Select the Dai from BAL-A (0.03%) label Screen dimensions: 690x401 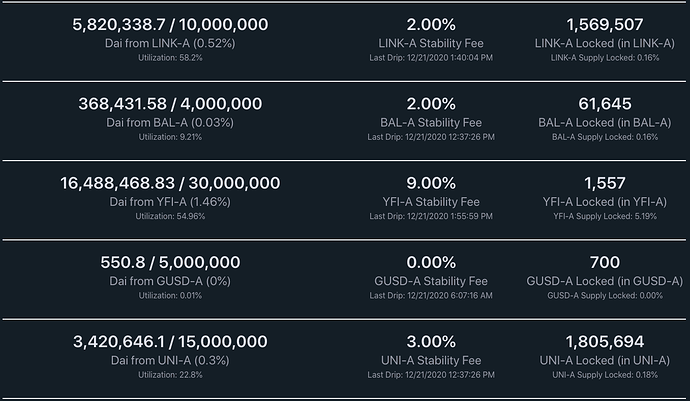pyautogui.click(x=170, y=121)
